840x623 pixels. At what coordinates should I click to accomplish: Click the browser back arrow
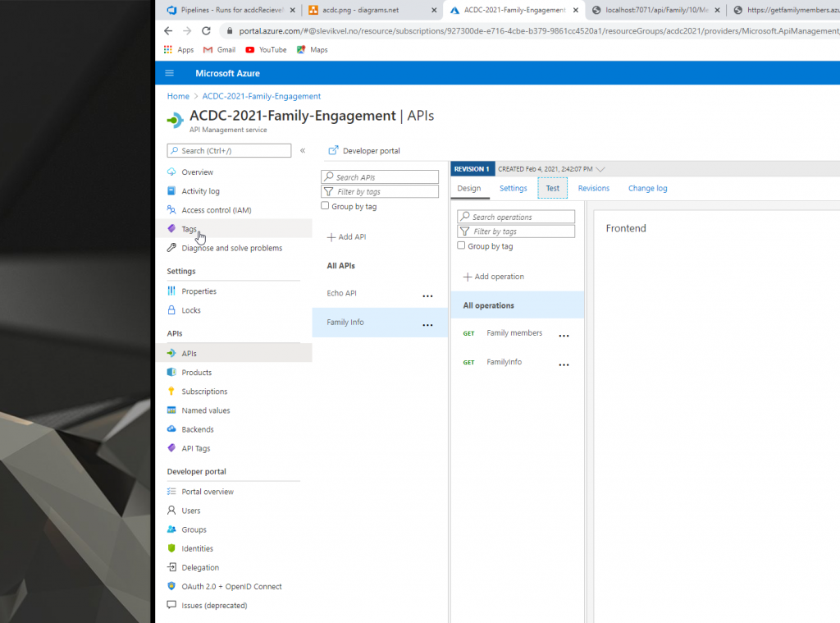(168, 31)
